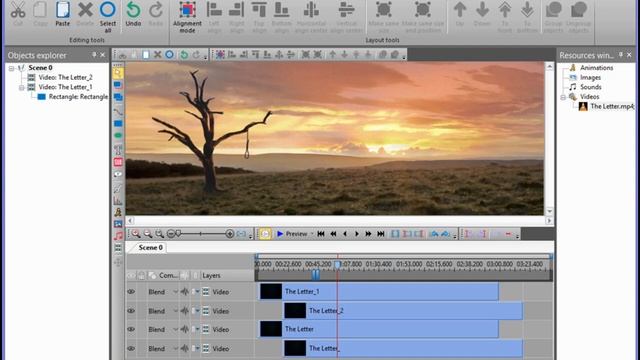Select The Letter.mp4 thumbnail in resources
Viewport: 640px width, 360px height.
coord(583,107)
